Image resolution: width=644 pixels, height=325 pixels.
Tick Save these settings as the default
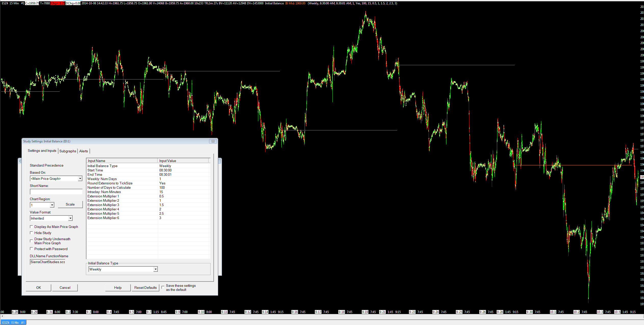[163, 287]
